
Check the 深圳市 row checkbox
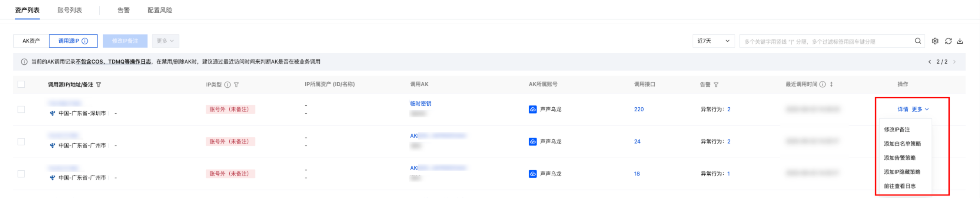coord(21,110)
